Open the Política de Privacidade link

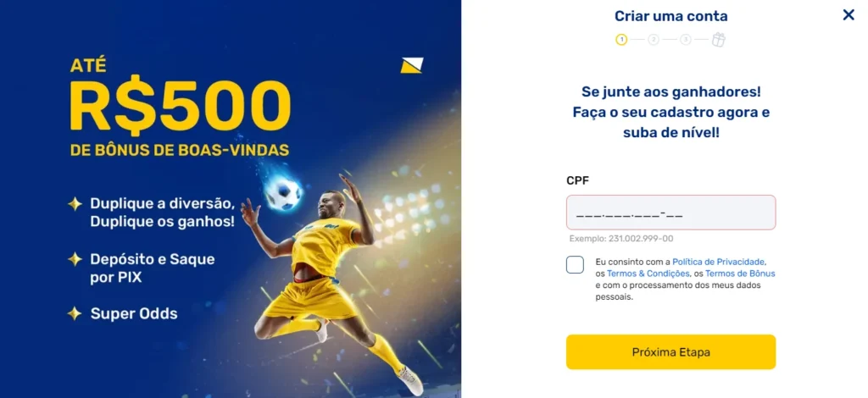click(x=719, y=262)
